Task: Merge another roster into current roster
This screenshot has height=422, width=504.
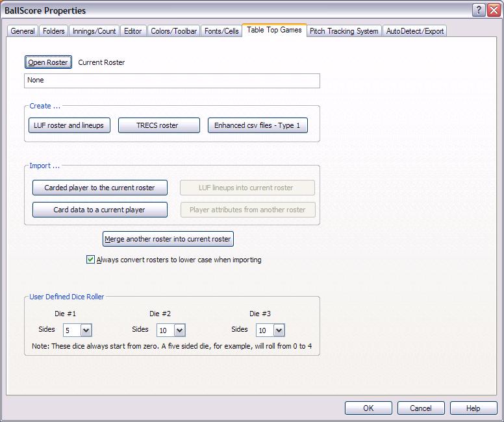Action: (168, 239)
